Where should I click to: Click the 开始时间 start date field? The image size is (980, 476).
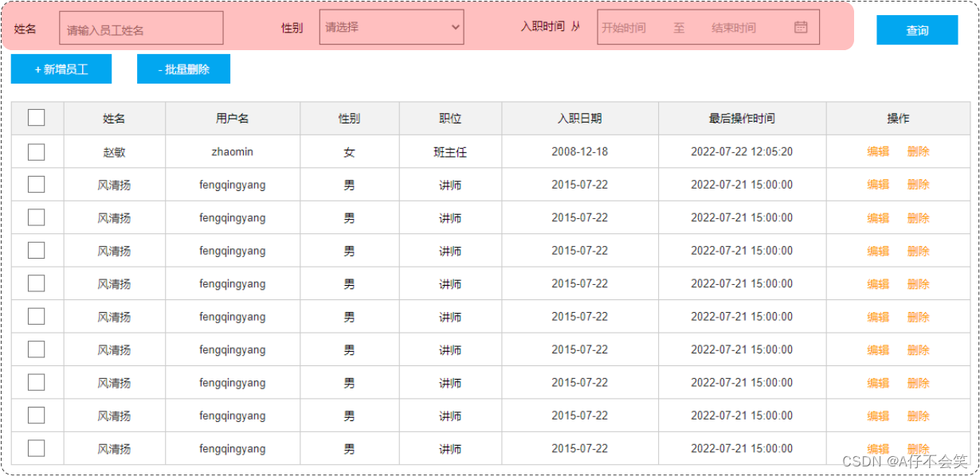tap(629, 26)
